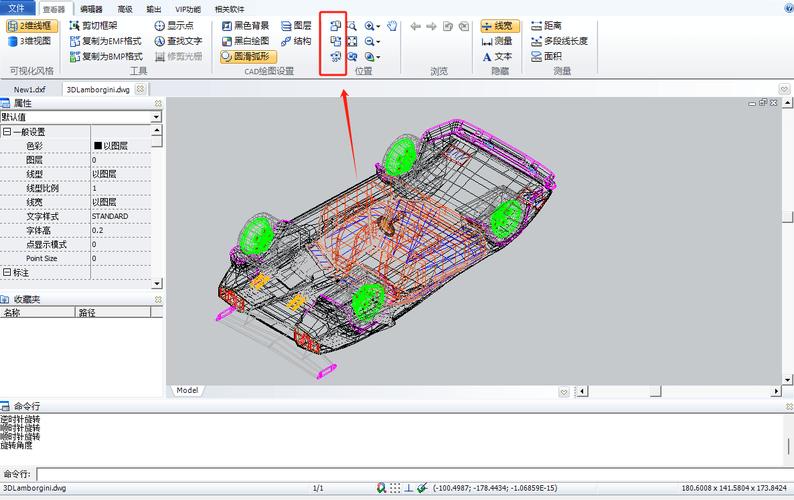Switch to the New1.dxf document tab
This screenshot has width=794, height=500.
click(29, 90)
